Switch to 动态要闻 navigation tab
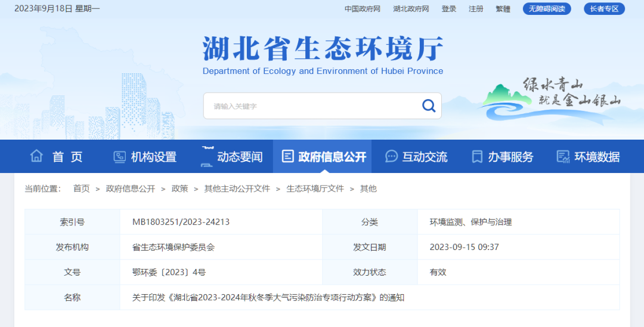644x327 pixels. tap(231, 156)
